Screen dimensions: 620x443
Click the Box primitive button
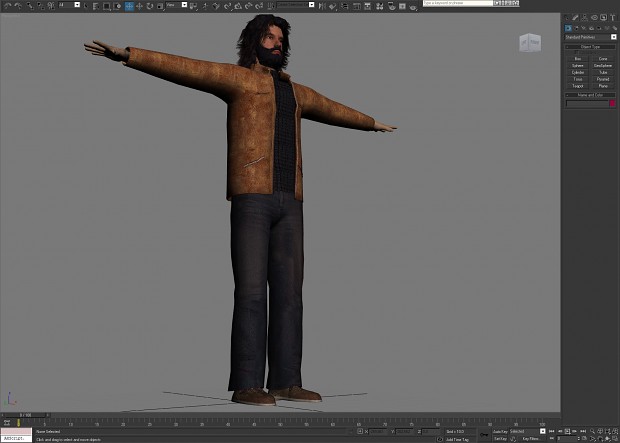coord(578,59)
